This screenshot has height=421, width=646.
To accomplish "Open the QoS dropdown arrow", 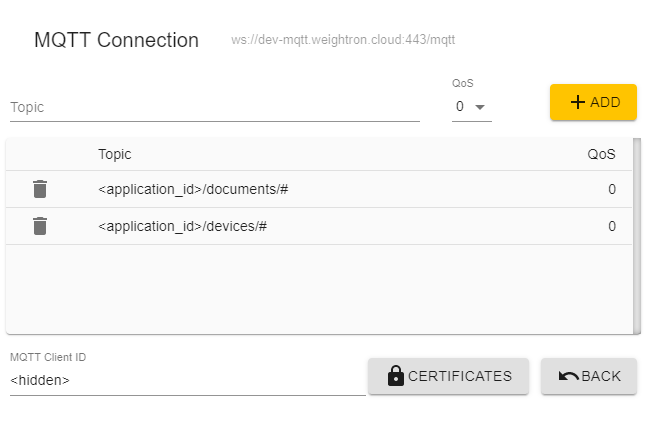I will coord(480,107).
